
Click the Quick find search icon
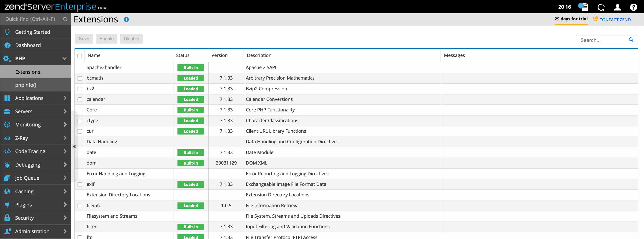65,19
